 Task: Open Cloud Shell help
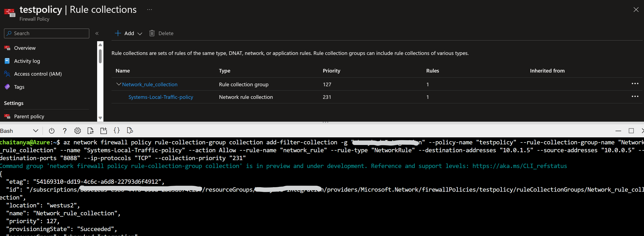[64, 130]
